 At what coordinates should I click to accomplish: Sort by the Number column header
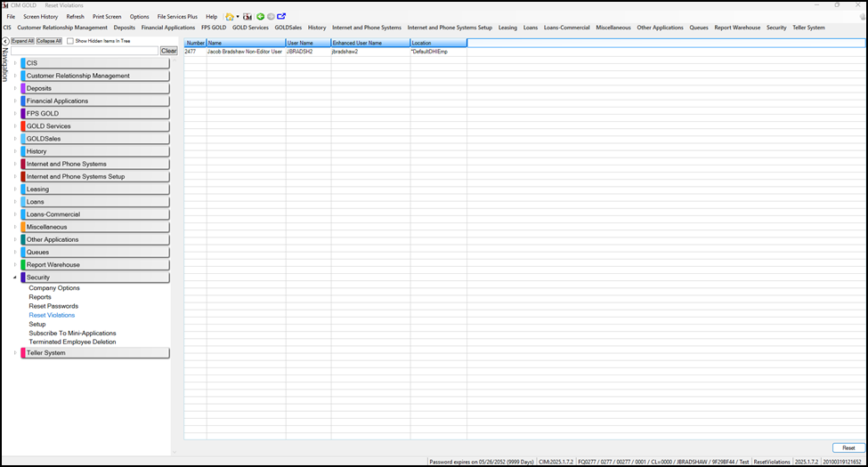[195, 43]
